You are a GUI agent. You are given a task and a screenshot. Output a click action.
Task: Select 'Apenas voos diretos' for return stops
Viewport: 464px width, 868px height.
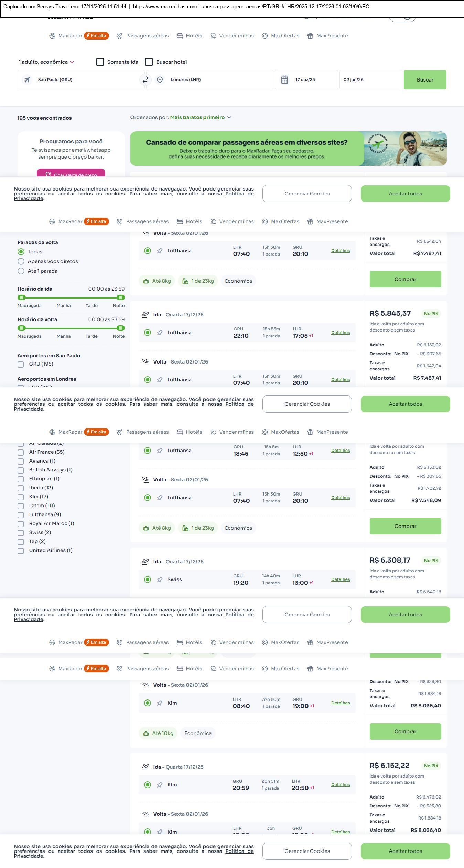point(21,261)
